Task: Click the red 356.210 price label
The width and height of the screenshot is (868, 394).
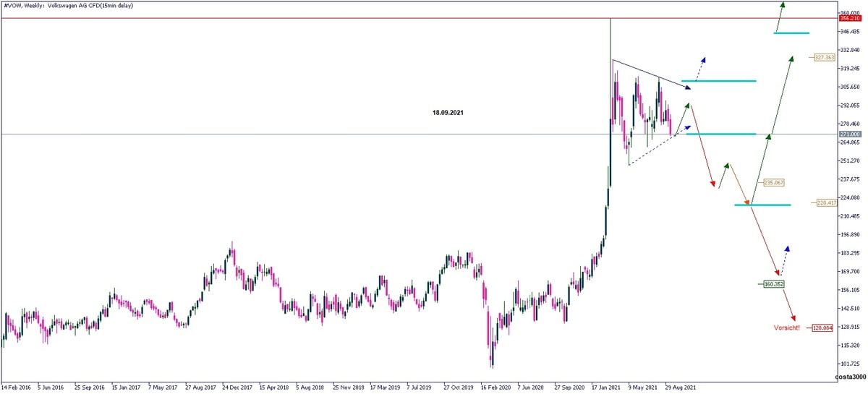Action: point(849,19)
